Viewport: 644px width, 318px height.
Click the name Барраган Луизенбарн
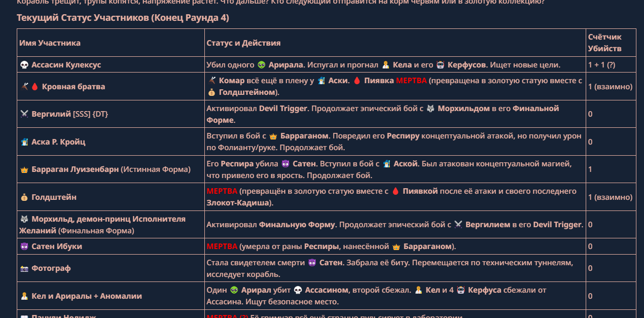[75, 169]
